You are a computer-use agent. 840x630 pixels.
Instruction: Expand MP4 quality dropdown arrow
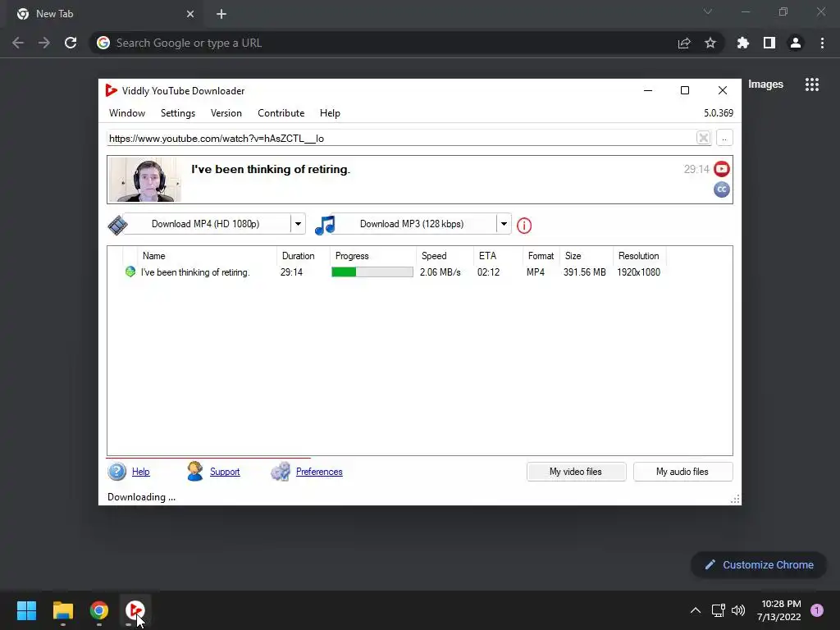tap(298, 224)
